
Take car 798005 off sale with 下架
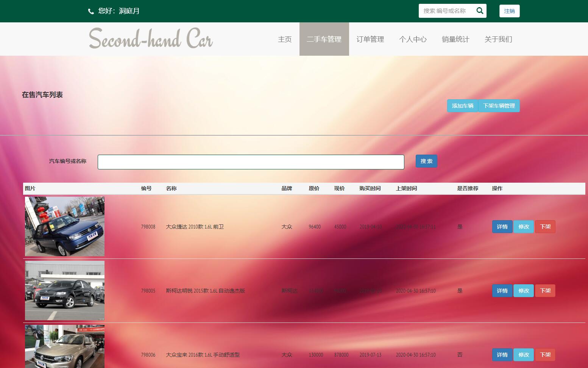point(545,291)
